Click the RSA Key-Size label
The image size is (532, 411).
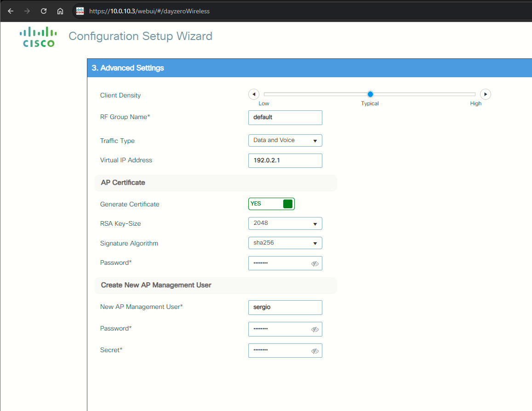[120, 223]
